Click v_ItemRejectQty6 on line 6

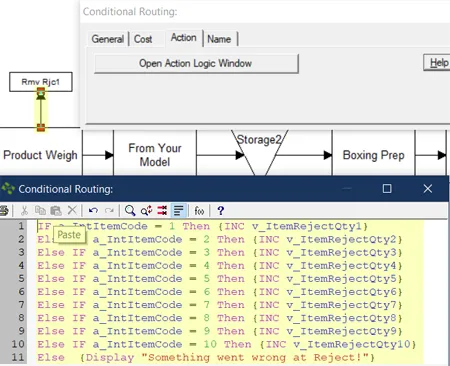click(341, 292)
